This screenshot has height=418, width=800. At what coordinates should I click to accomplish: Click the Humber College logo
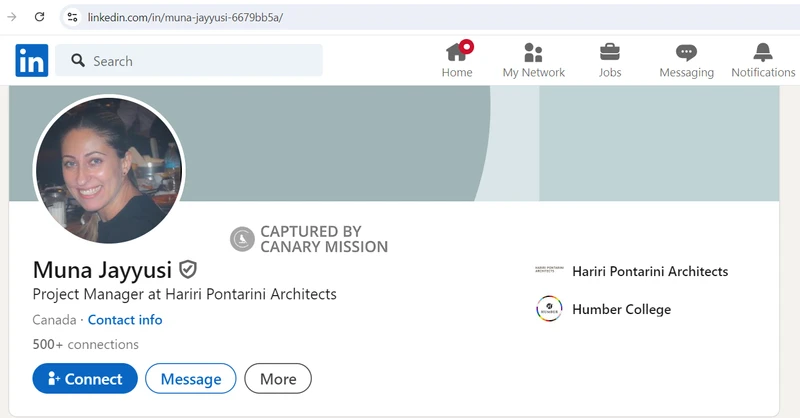click(x=549, y=309)
